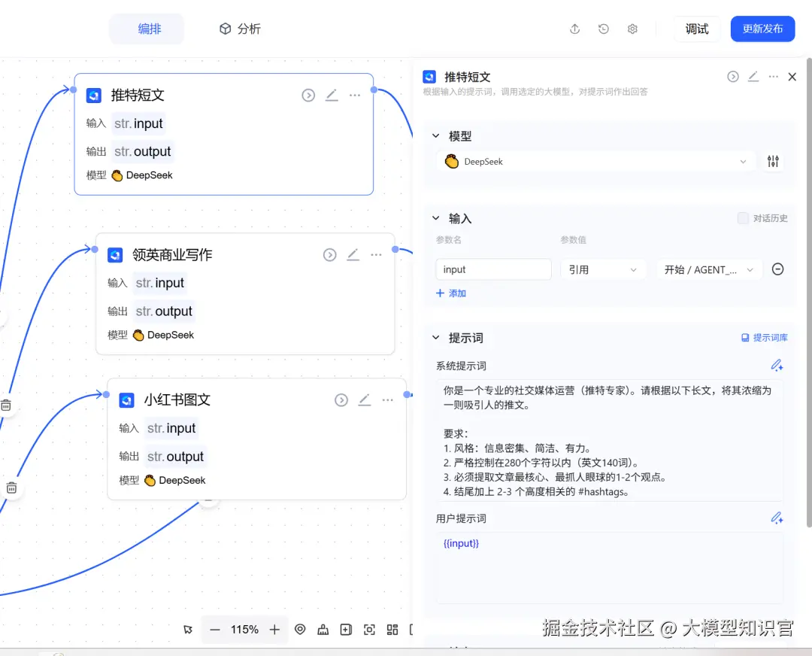The height and width of the screenshot is (656, 812).
Task: Edit the 小红书图文 node name
Action: [x=365, y=400]
